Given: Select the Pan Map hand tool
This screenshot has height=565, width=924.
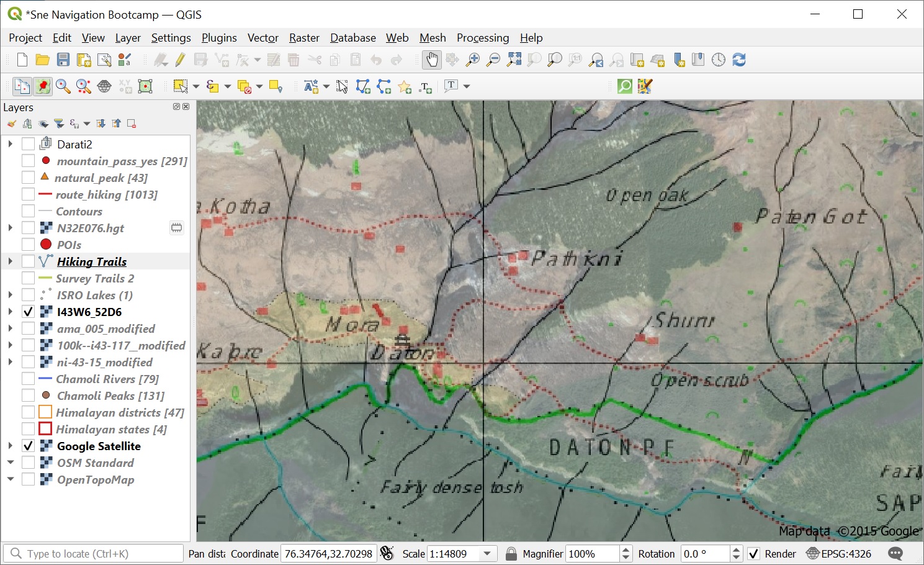Looking at the screenshot, I should [431, 60].
